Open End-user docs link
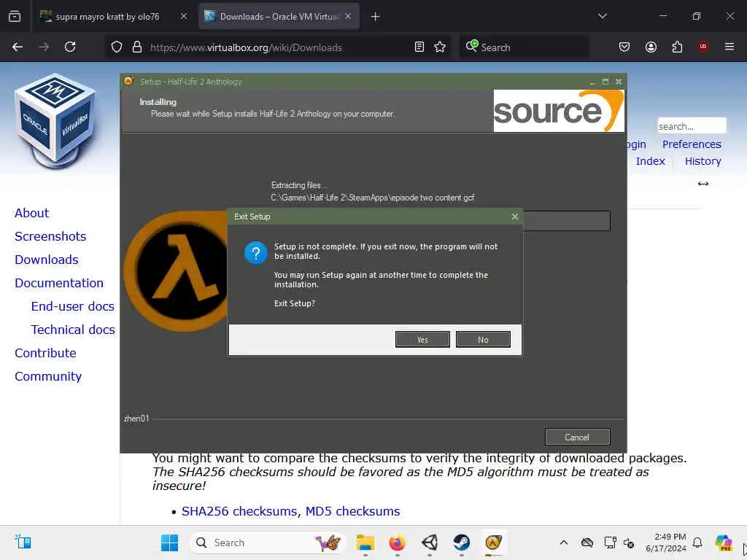The image size is (747, 560). pos(73,306)
